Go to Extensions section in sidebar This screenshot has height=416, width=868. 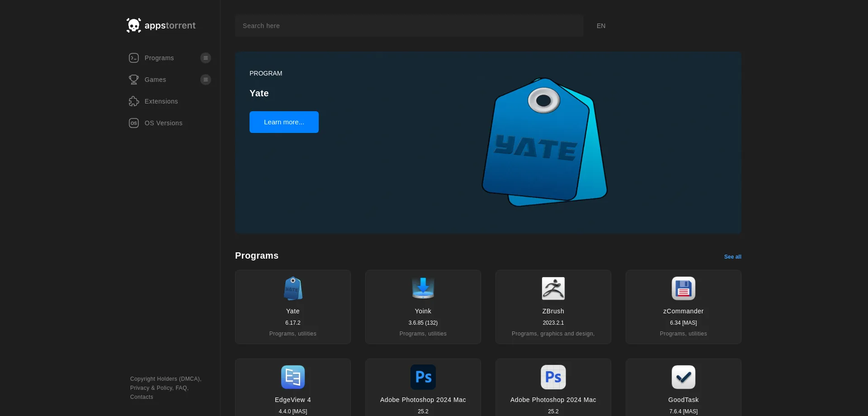point(161,101)
